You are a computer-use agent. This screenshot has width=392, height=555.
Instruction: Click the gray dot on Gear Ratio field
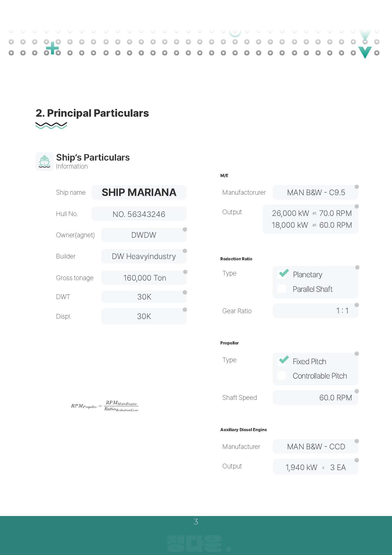pos(357,305)
